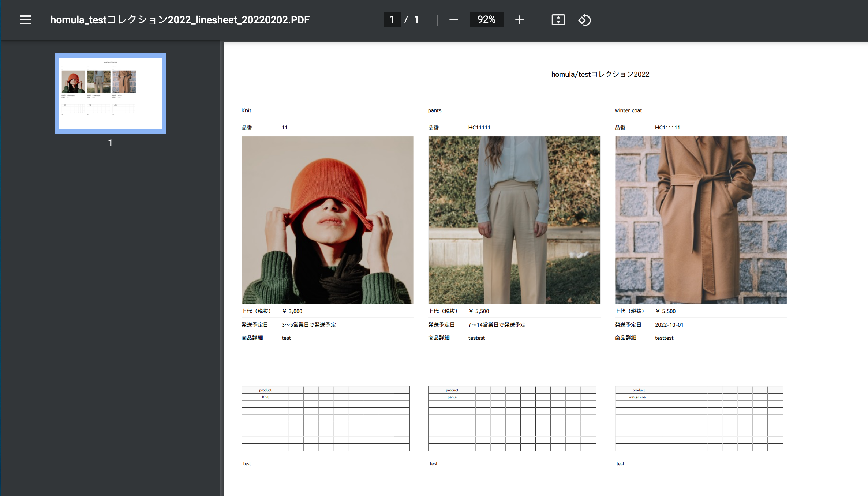Click the zoom out minus icon
Viewport: 868px width, 496px height.
click(453, 20)
